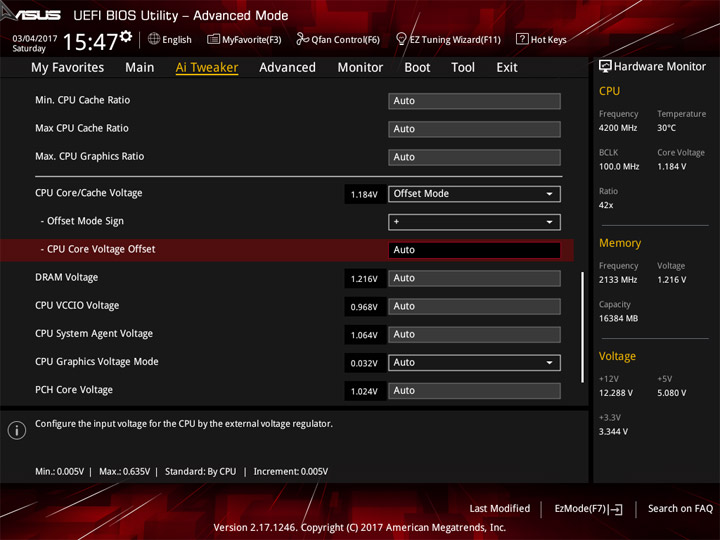Click the 15:47 clock display

pos(90,42)
